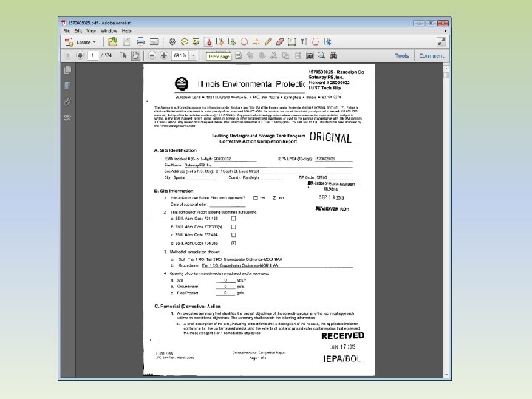Toggle read mode with expand arrows icon

coord(441,41)
